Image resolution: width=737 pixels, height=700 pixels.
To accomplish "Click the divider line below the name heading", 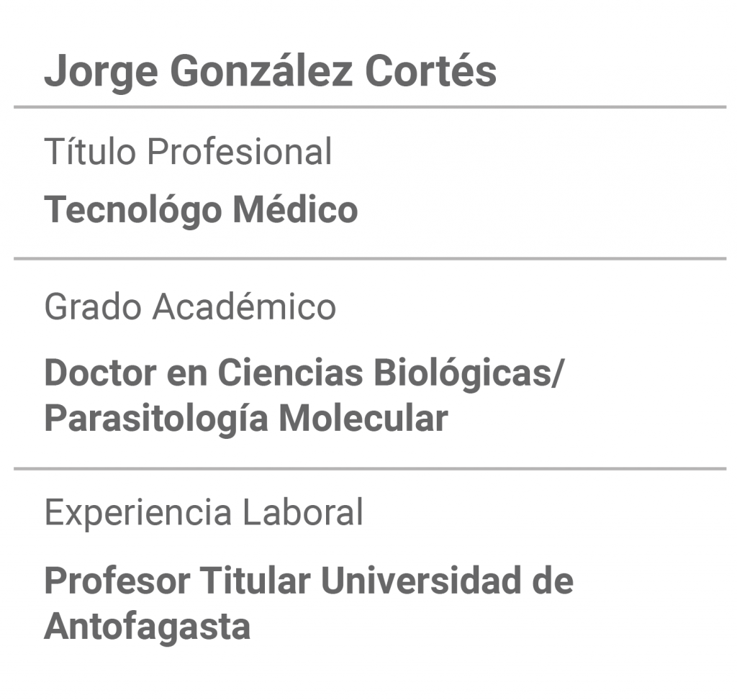I will point(370,107).
